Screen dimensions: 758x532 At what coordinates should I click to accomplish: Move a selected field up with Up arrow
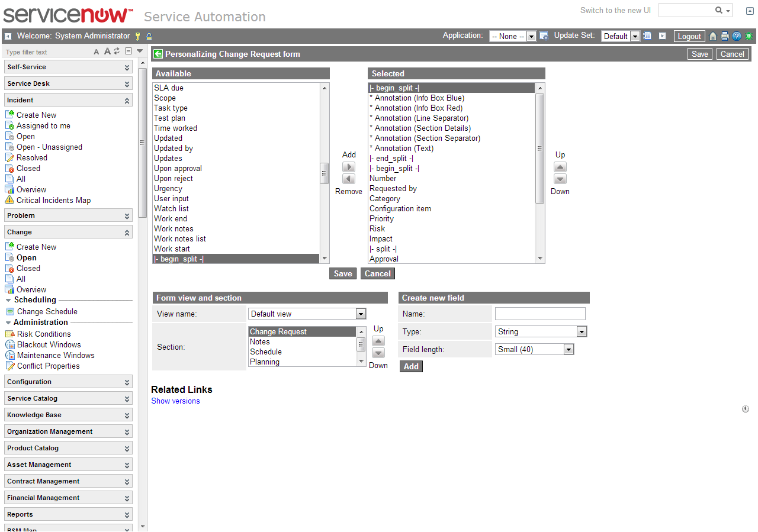[x=560, y=167]
